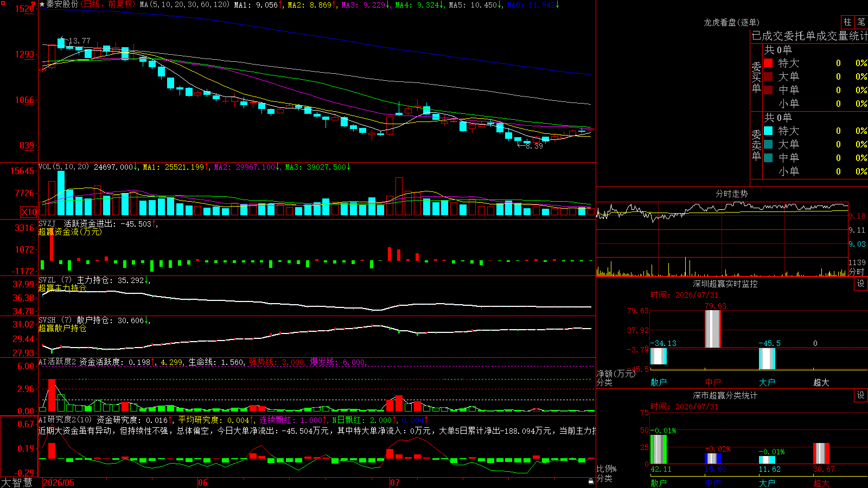Click the 已成交委托单成交量统计 header
The height and width of the screenshot is (488, 868).
tap(809, 36)
